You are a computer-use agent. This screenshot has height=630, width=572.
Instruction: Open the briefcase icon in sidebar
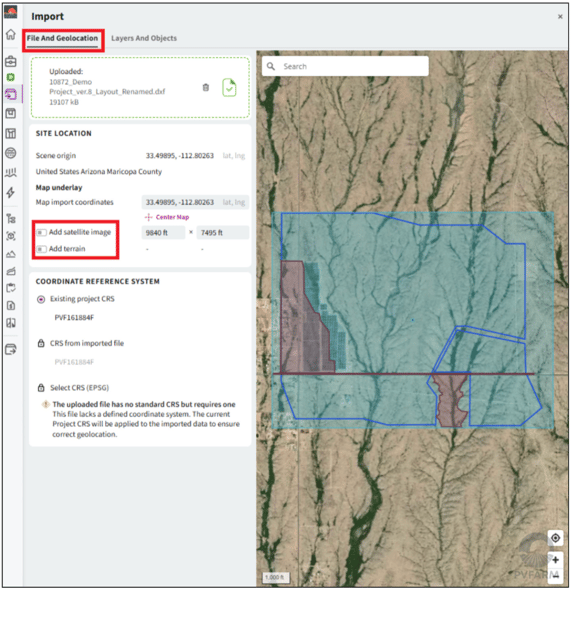[11, 61]
